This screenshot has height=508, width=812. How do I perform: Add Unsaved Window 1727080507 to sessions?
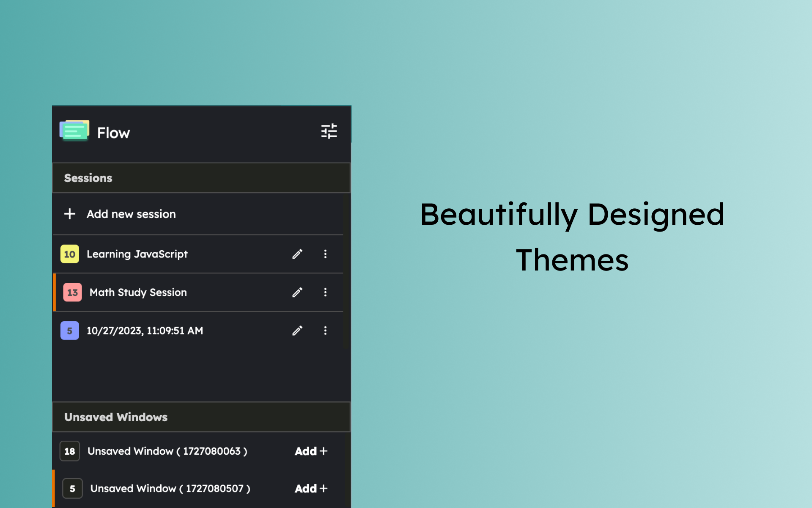[x=311, y=489]
